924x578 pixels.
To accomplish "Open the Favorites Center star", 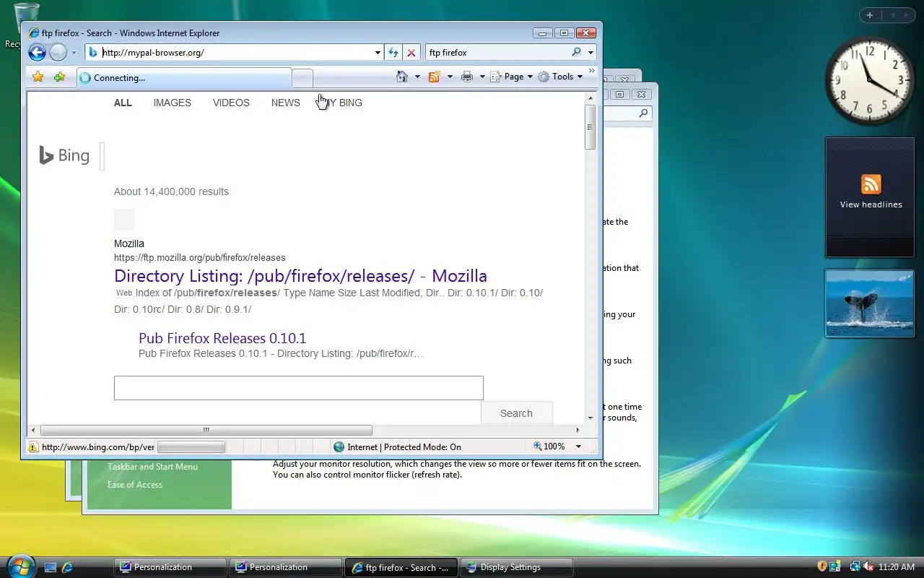I will (x=38, y=77).
